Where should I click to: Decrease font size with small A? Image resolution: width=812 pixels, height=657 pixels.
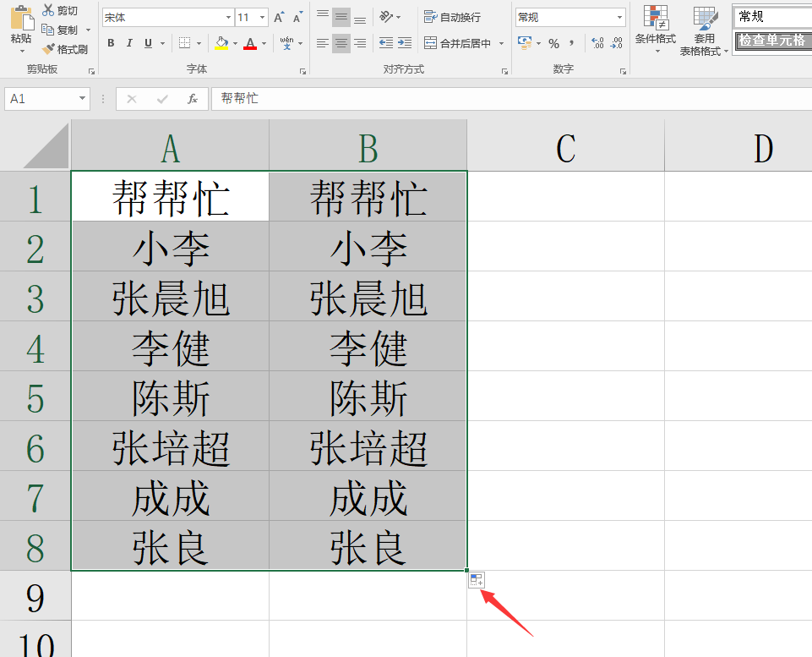pos(297,17)
